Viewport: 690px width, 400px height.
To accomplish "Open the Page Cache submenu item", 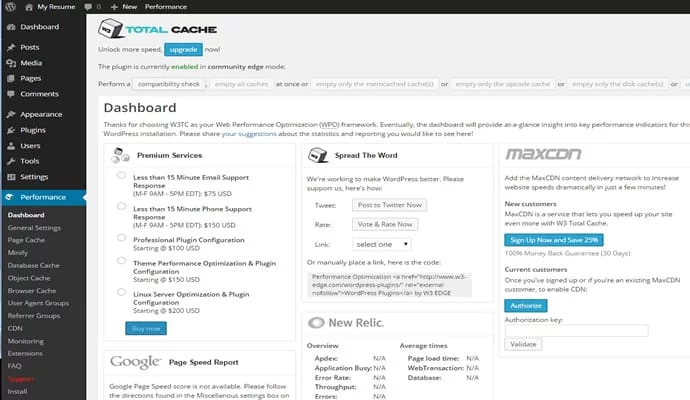I will click(26, 240).
